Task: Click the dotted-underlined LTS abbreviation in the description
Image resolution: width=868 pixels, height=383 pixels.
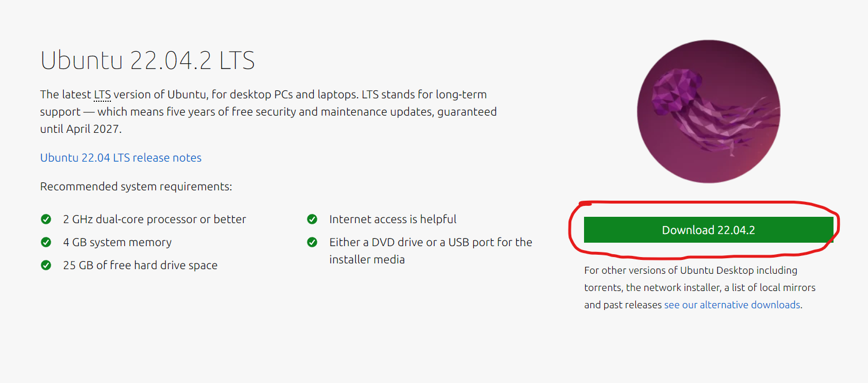Action: pos(102,94)
